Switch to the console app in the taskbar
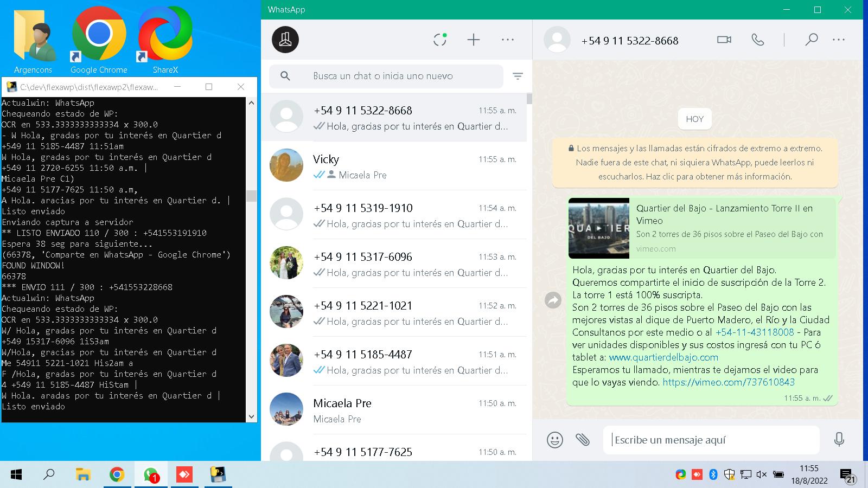868x488 pixels. [218, 475]
